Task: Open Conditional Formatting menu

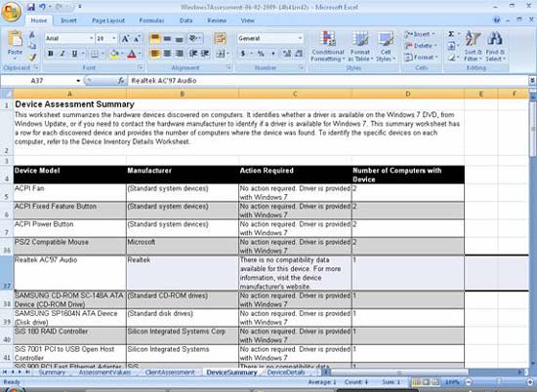Action: (328, 46)
